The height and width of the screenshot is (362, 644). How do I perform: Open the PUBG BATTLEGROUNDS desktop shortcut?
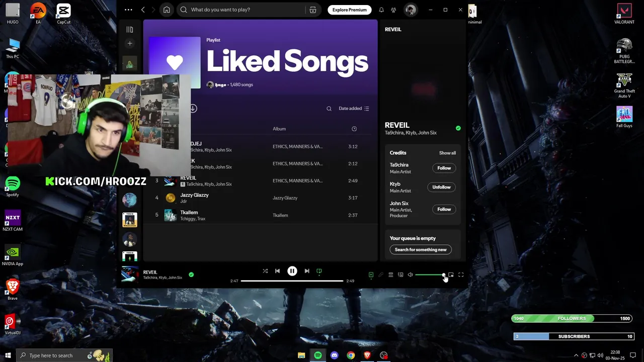tap(624, 50)
